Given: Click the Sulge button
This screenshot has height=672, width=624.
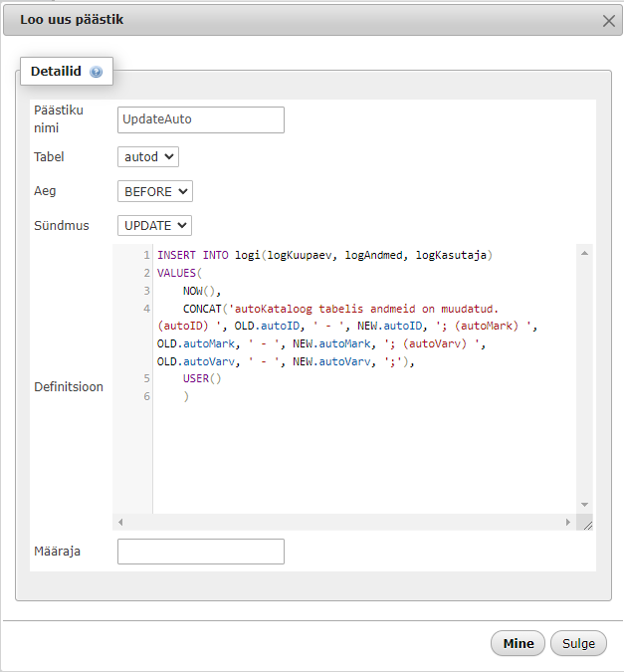Looking at the screenshot, I should click(578, 643).
